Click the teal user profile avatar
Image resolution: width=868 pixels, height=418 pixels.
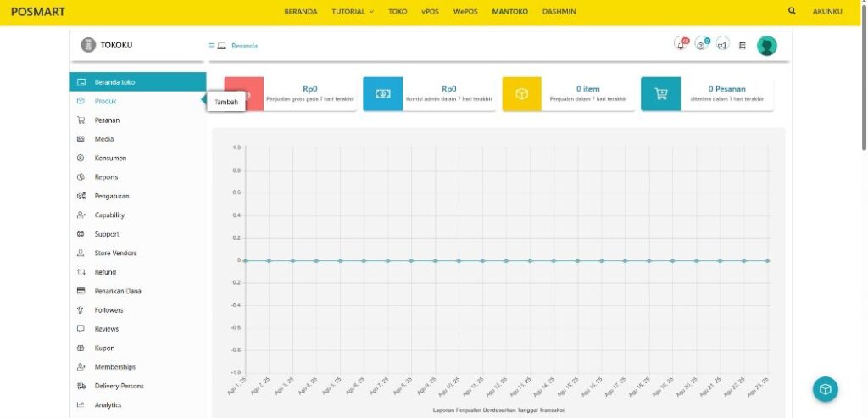pos(766,46)
